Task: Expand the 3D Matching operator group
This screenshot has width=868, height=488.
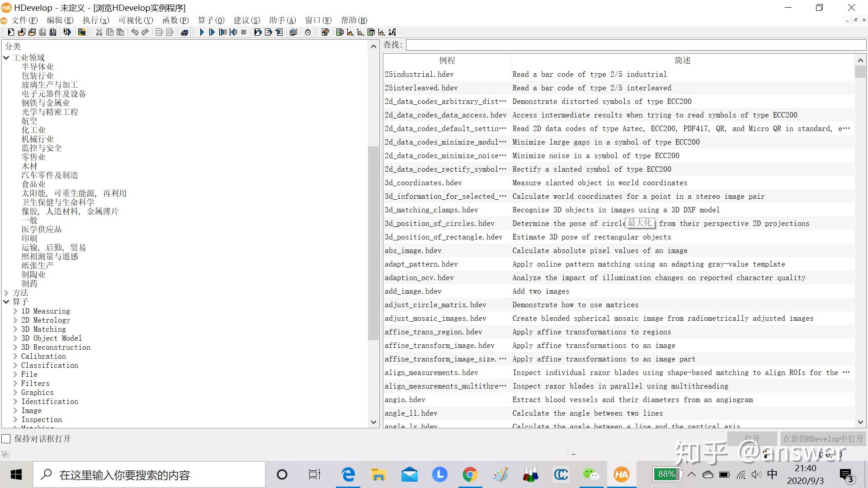Action: (15, 329)
